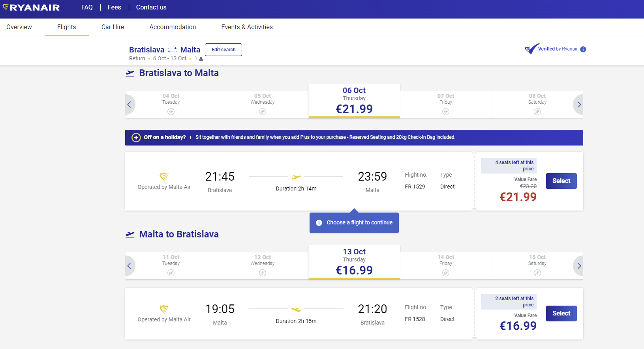Click no-flight icon under 14 Oct
This screenshot has width=644, height=349.
(x=446, y=273)
